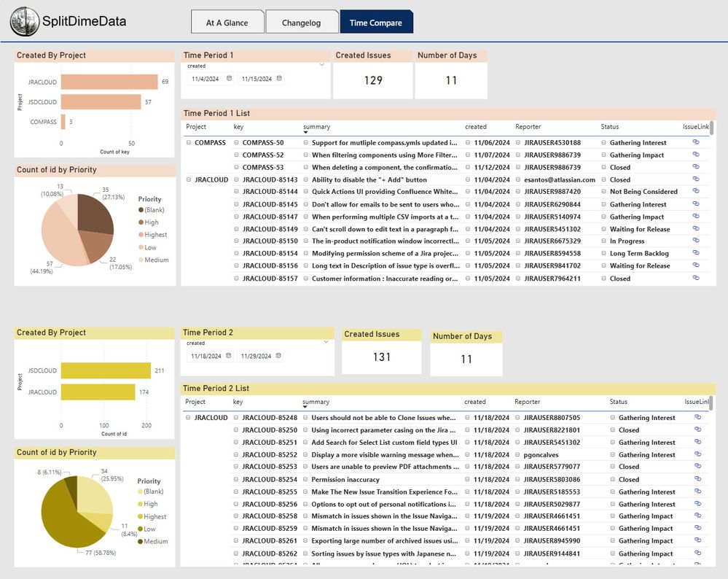The image size is (728, 579).
Task: Select the High priority swatch in top legend
Action: (x=140, y=222)
